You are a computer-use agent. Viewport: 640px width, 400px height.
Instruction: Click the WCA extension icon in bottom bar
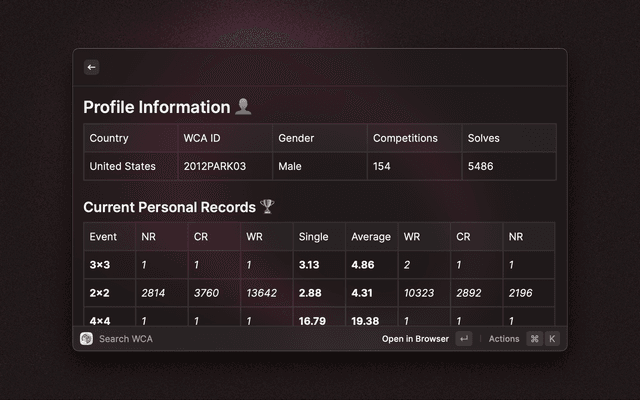click(87, 339)
